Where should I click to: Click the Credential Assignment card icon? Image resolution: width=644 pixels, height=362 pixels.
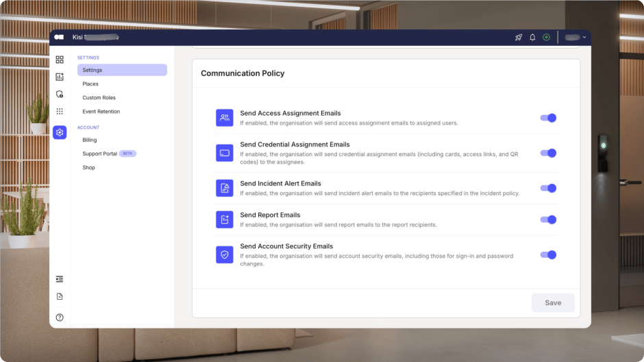225,153
